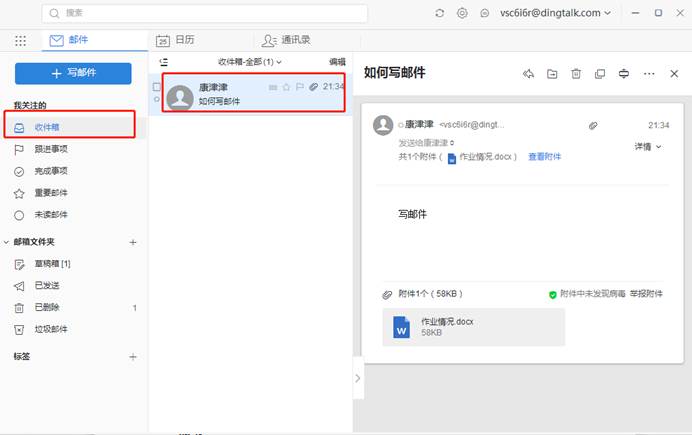This screenshot has height=435, width=692.
Task: Click in the 搜索 search box
Action: (x=205, y=13)
